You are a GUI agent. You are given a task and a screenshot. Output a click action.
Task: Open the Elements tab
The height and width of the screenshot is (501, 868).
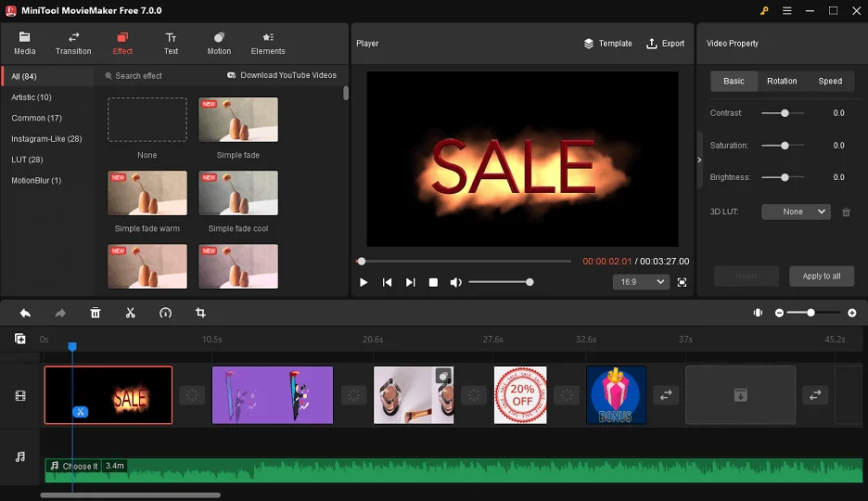(x=268, y=44)
